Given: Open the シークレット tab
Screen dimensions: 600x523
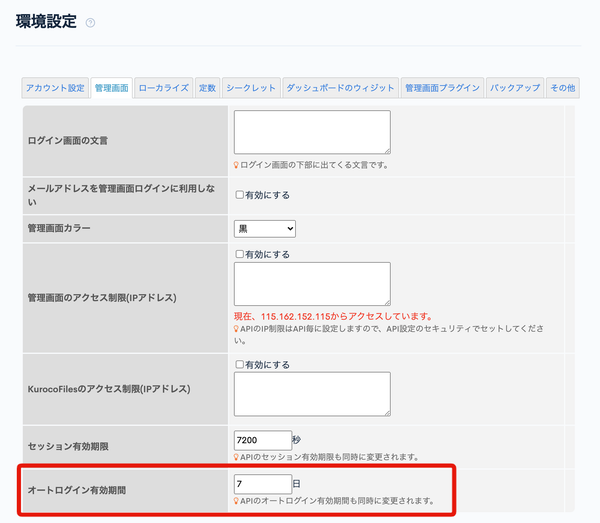Looking at the screenshot, I should click(x=251, y=88).
